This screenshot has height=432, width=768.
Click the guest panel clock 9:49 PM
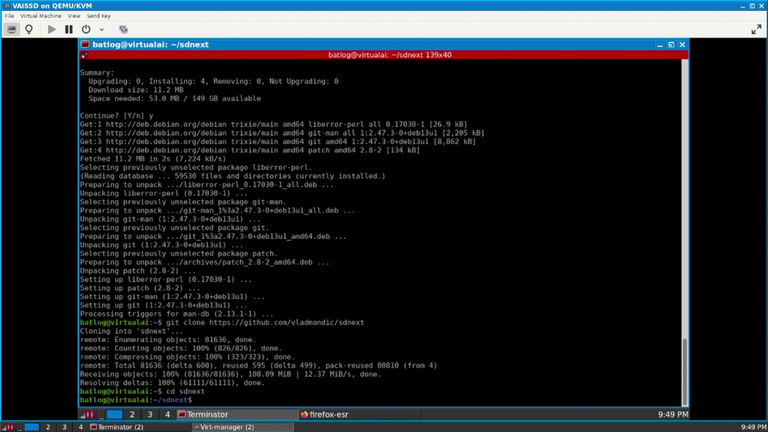[x=672, y=414]
